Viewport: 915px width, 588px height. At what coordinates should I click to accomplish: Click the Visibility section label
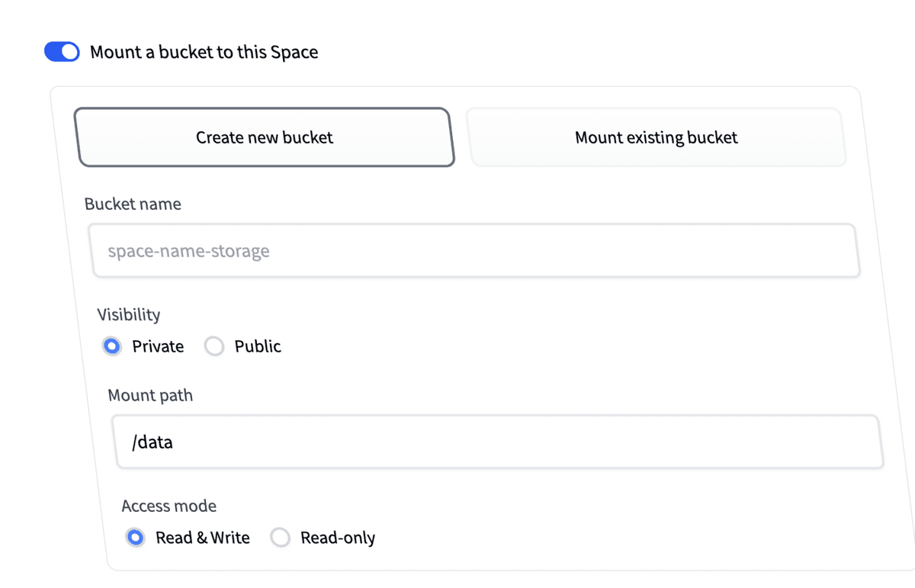pos(128,314)
